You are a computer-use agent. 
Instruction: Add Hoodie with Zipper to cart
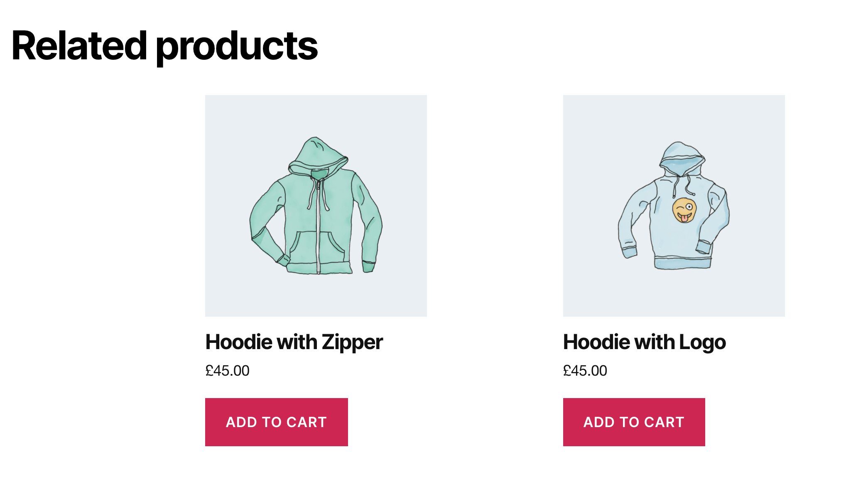click(x=276, y=422)
